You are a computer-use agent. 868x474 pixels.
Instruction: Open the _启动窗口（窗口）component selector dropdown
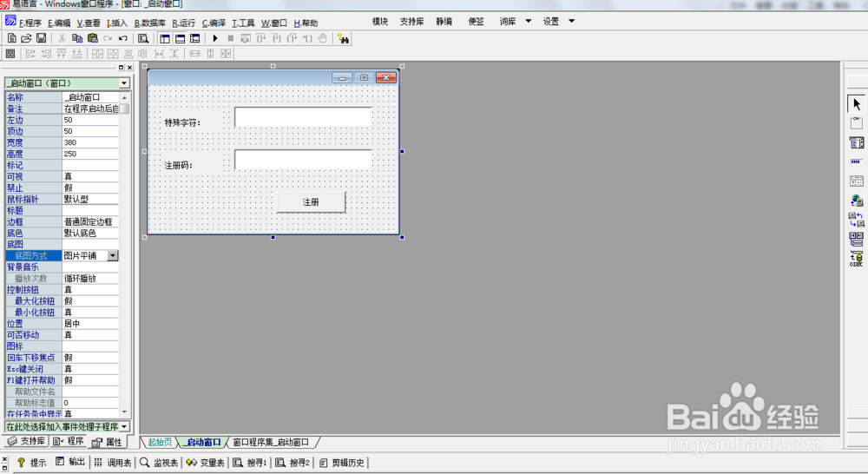click(x=124, y=83)
